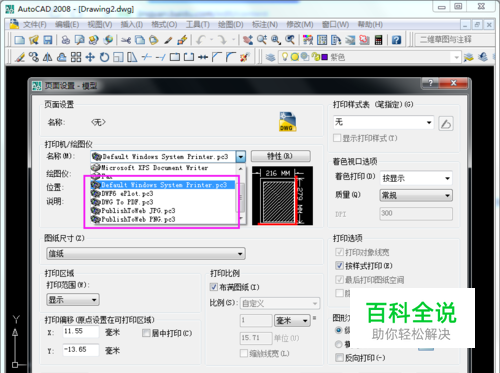Collapse the printer name dropdown arrow
Viewport: 500px width, 373px height.
tap(240, 157)
